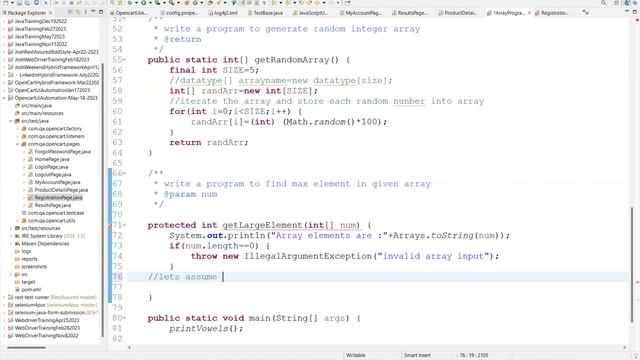Click the Save All icon in the toolbar
This screenshot has height=360, width=640.
pyautogui.click(x=27, y=3)
